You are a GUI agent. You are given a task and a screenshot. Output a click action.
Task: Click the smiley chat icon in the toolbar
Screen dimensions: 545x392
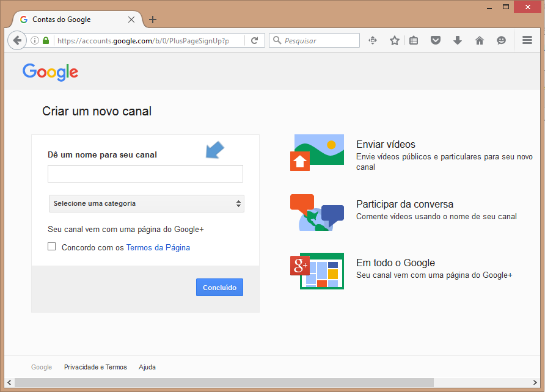(501, 41)
